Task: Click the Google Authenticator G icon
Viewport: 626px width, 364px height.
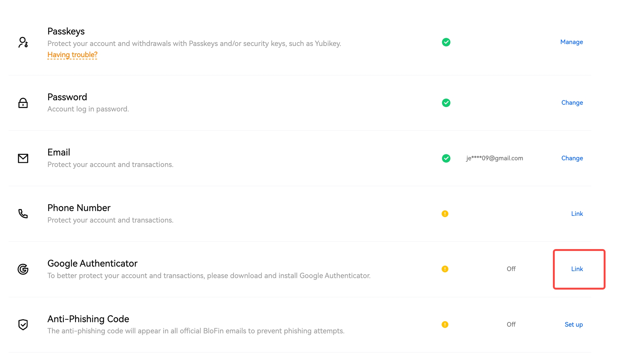Action: click(x=23, y=269)
